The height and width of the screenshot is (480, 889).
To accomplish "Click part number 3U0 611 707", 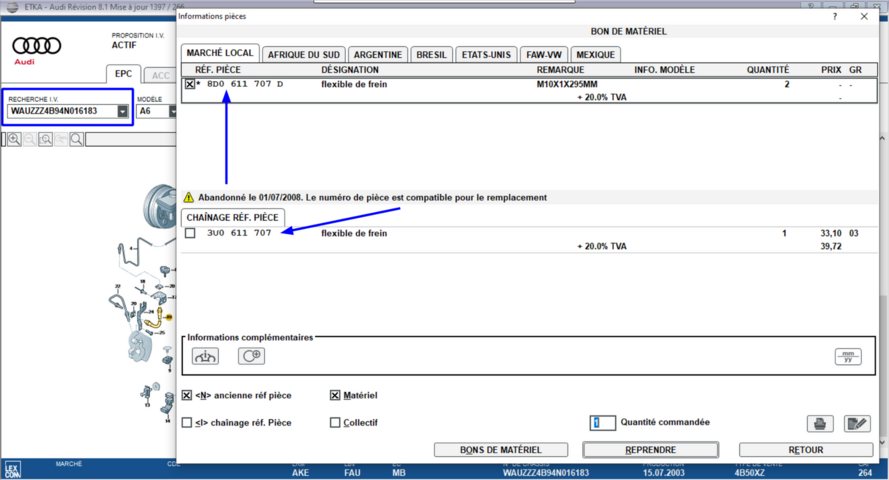I will click(239, 233).
